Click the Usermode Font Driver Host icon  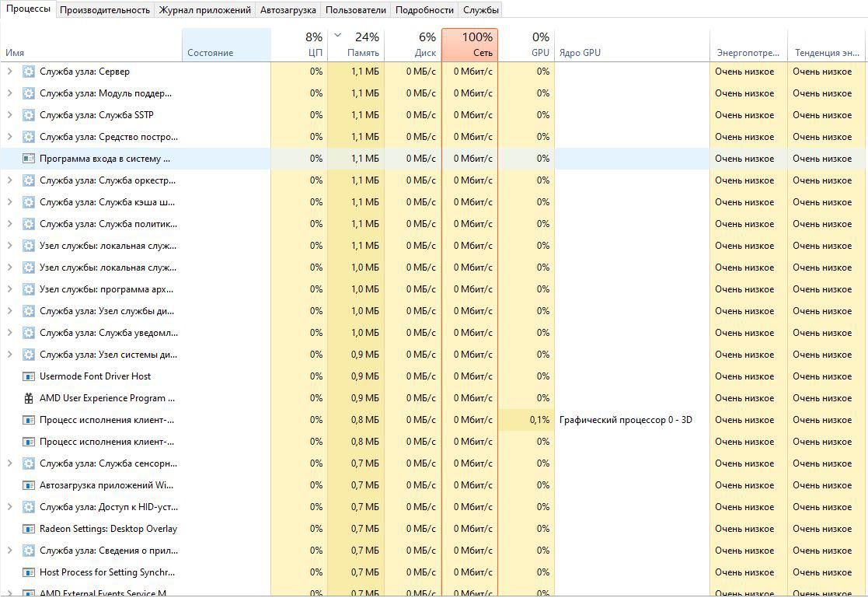pyautogui.click(x=29, y=376)
